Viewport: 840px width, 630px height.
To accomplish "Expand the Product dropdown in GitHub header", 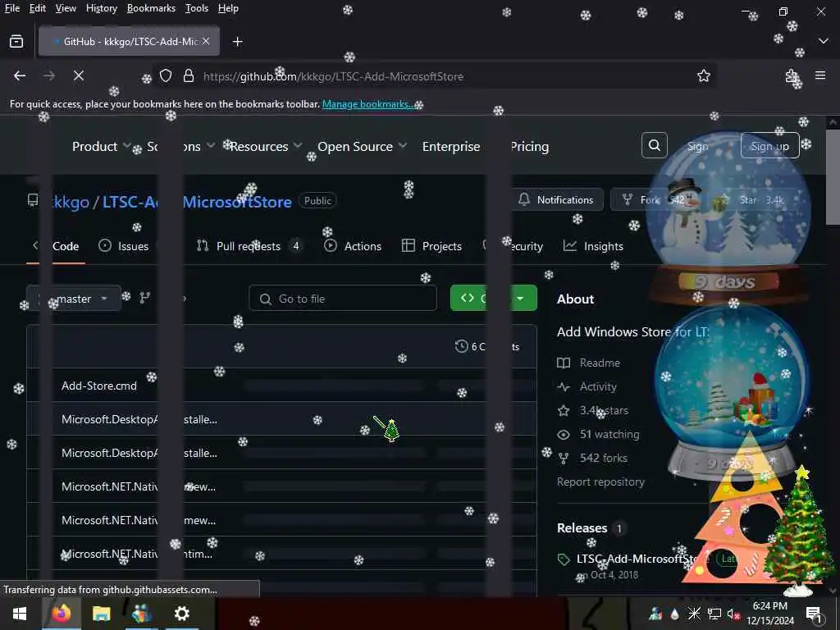I will (x=101, y=146).
